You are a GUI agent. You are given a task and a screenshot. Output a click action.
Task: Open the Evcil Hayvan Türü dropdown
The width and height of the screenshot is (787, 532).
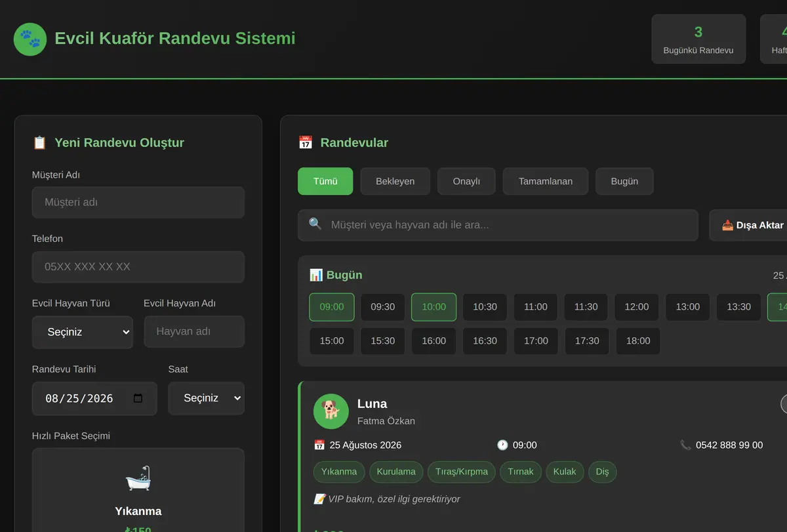coord(83,332)
